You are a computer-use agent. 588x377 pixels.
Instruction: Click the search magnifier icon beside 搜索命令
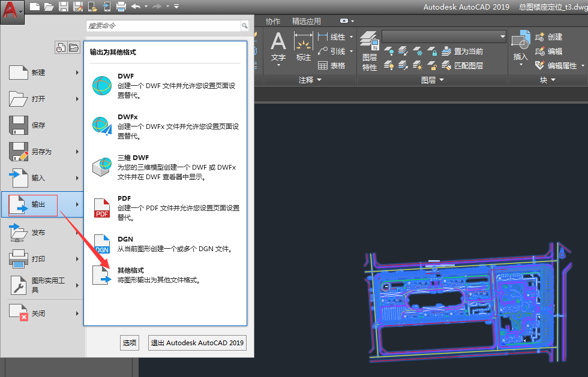(245, 26)
